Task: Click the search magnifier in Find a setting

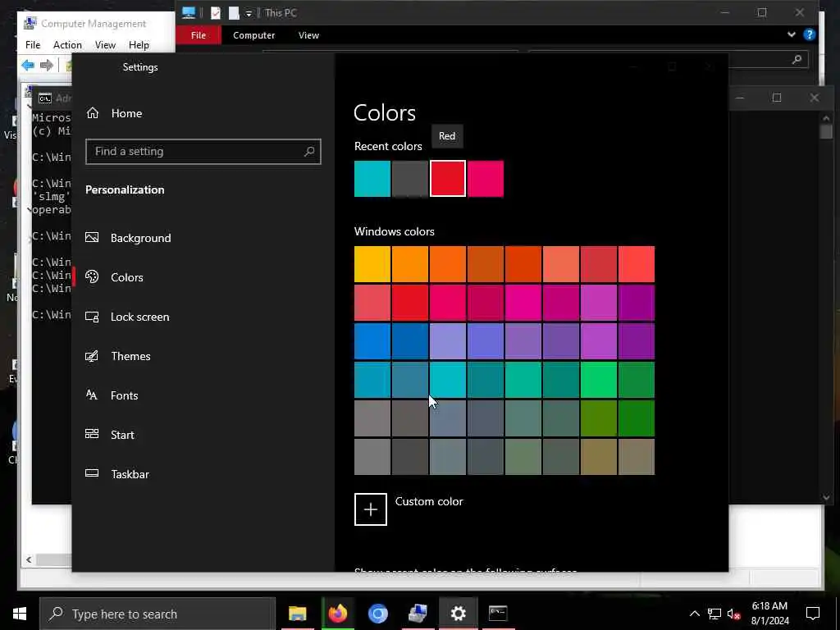Action: 309,152
